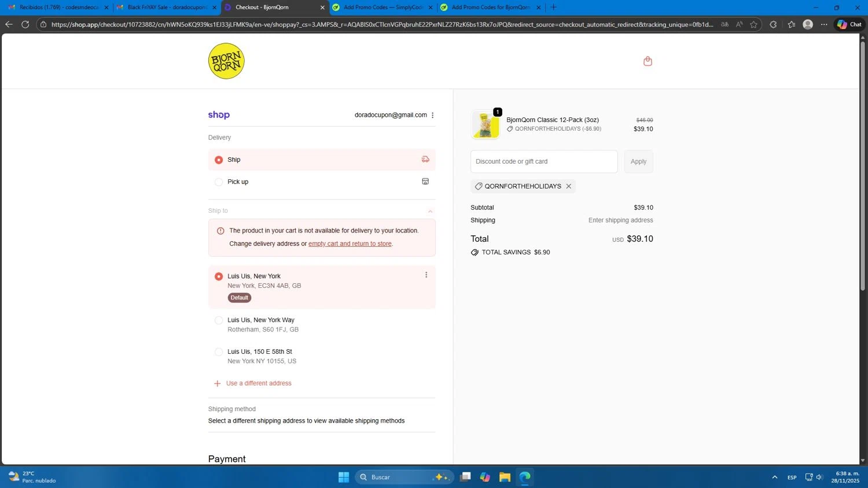Open a new browser tab

click(553, 8)
